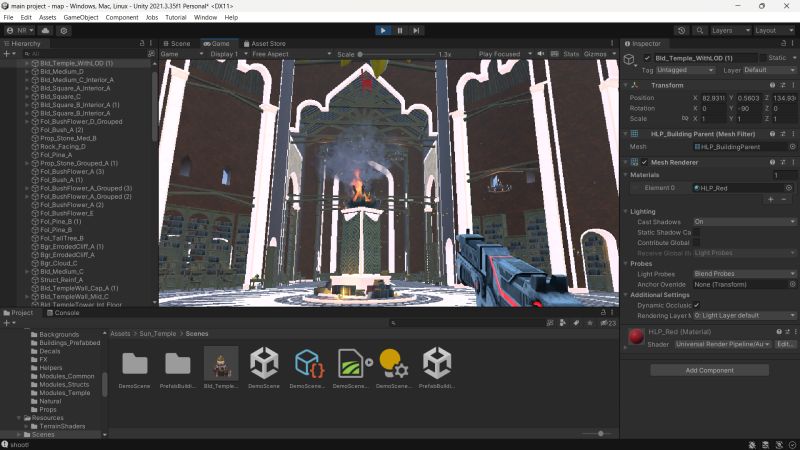The image size is (800, 450).
Task: Open the Cast Shadows dropdown
Action: pyautogui.click(x=744, y=222)
